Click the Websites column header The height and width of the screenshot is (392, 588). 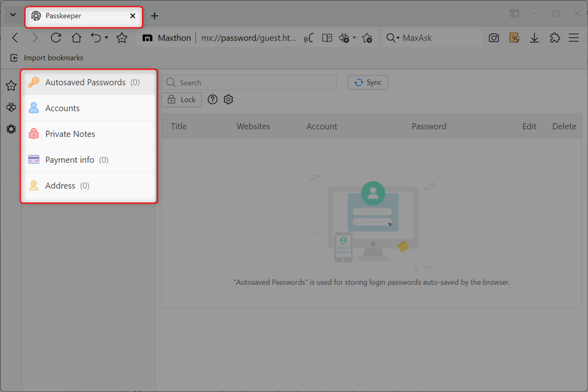[x=253, y=126]
